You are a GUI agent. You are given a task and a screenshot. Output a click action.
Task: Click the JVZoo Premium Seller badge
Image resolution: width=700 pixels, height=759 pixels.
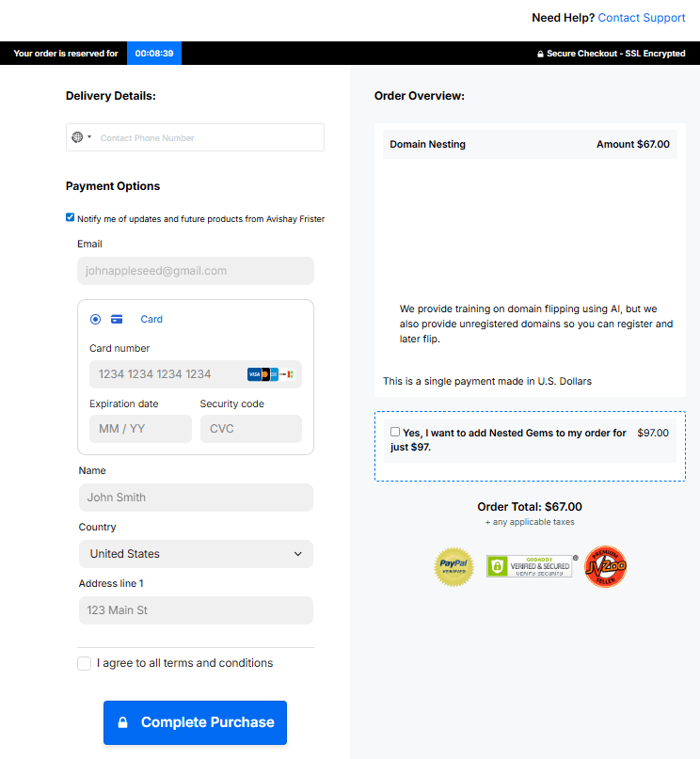(x=605, y=567)
